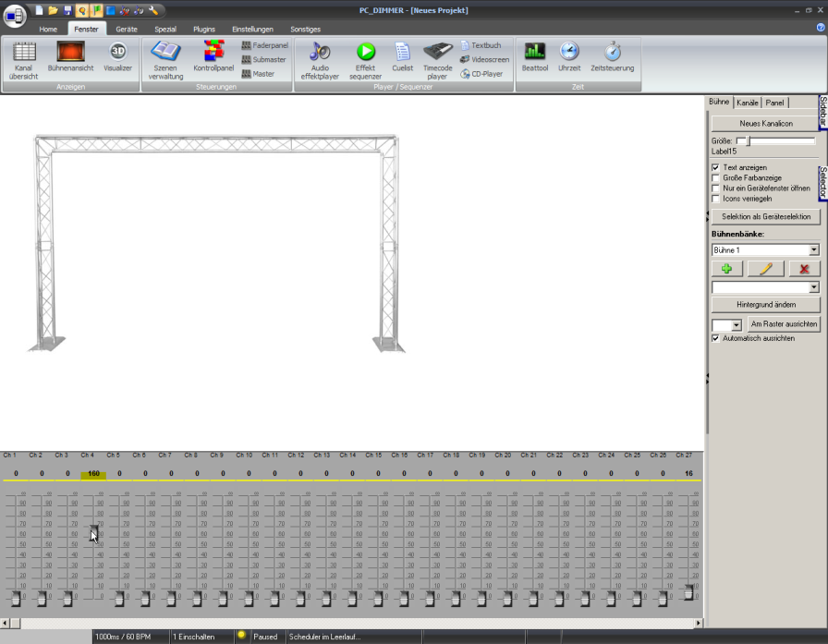This screenshot has height=644, width=828.
Task: Click Am Raster ausrichten button
Action: pyautogui.click(x=784, y=324)
